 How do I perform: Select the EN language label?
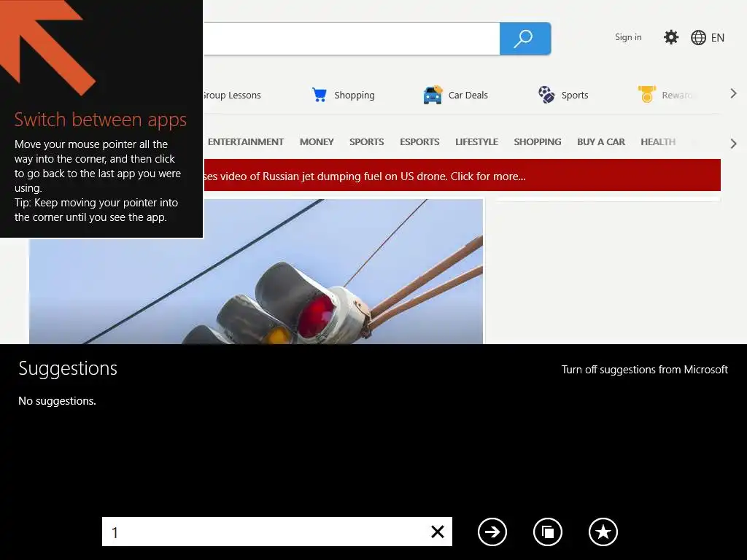[718, 38]
